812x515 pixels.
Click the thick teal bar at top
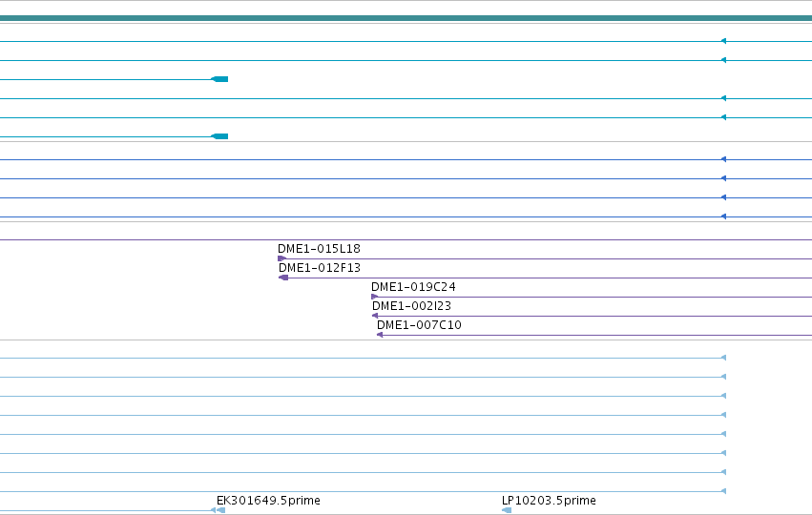406,18
